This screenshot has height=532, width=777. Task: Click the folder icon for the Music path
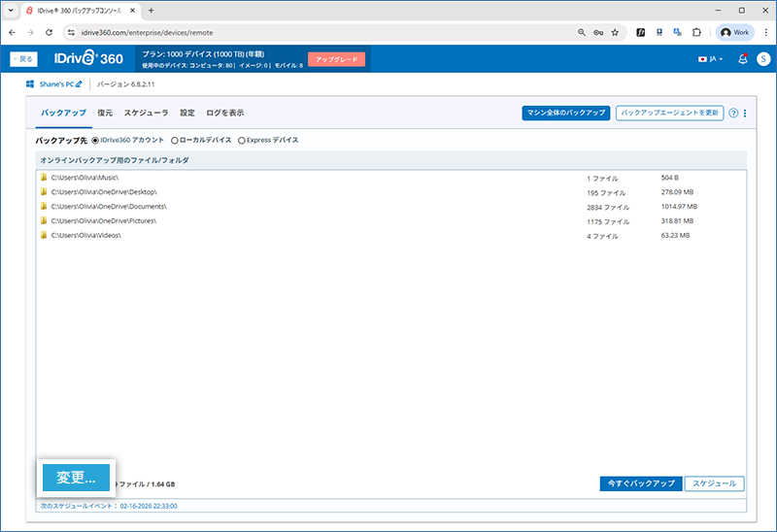tap(44, 179)
